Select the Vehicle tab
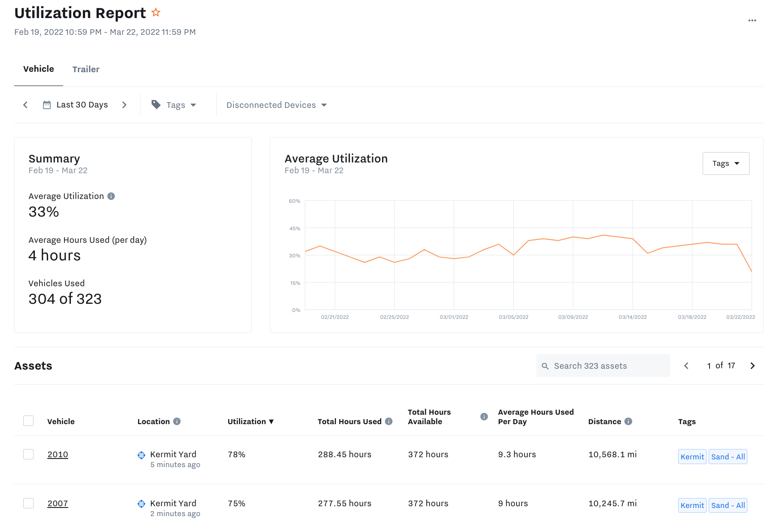The height and width of the screenshot is (532, 771). click(39, 69)
